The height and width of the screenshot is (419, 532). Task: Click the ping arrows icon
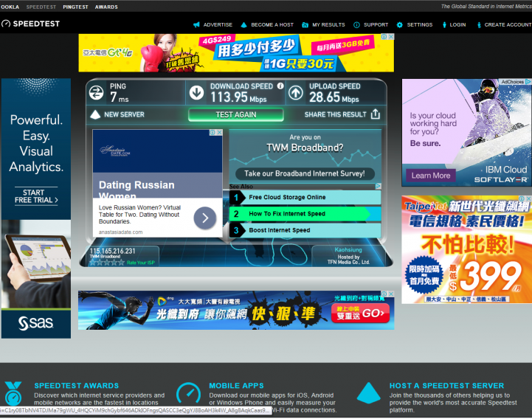[97, 93]
